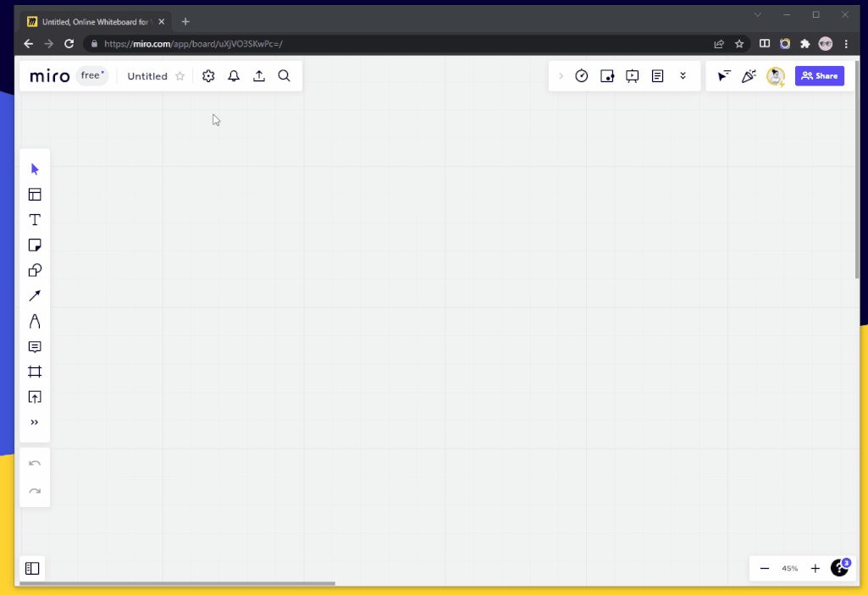Open the help center icon with badge
The width and height of the screenshot is (868, 595).
(x=840, y=567)
